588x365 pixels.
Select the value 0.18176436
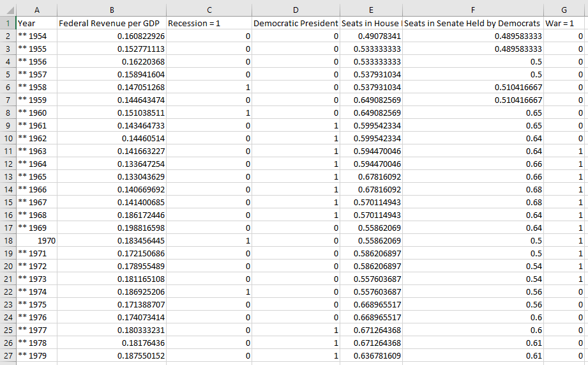112,343
